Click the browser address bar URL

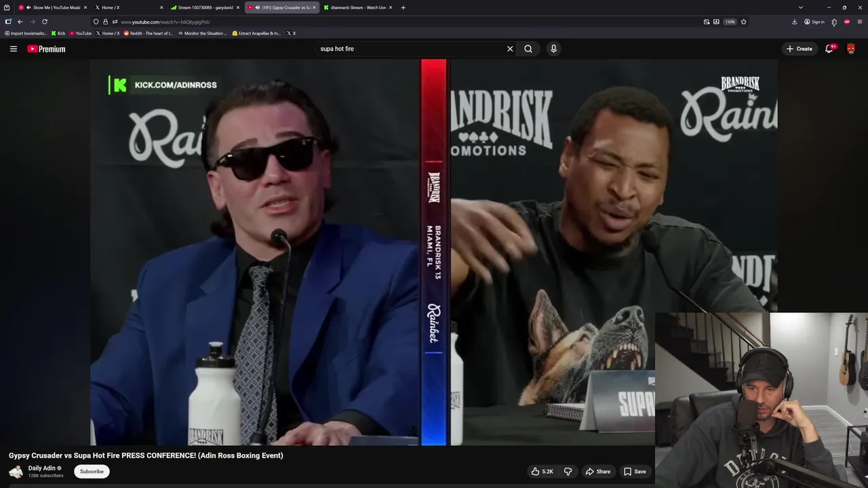pyautogui.click(x=165, y=22)
